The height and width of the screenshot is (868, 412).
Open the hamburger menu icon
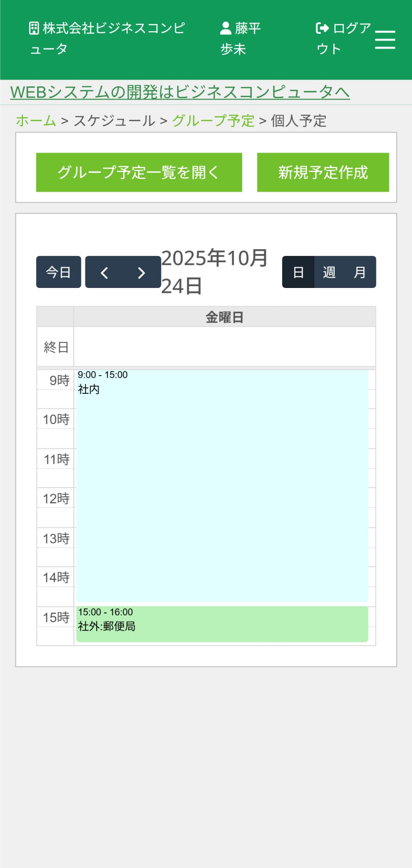click(385, 40)
